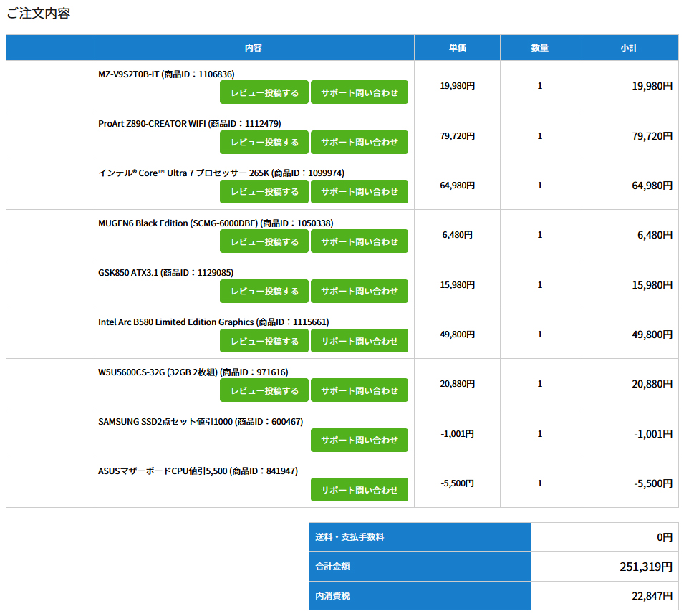Click the 小計 column header
This screenshot has width=689, height=616.
click(628, 48)
